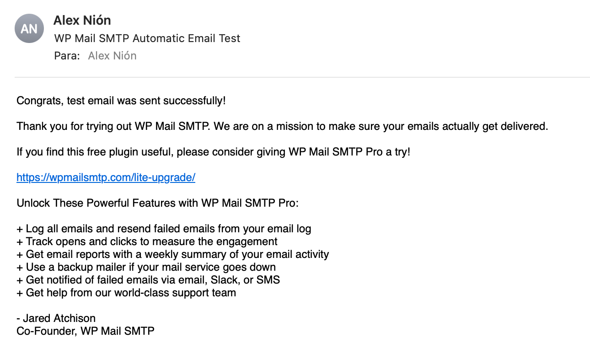The image size is (590, 364).
Task: Click the Track opens and clicks line
Action: 147,241
